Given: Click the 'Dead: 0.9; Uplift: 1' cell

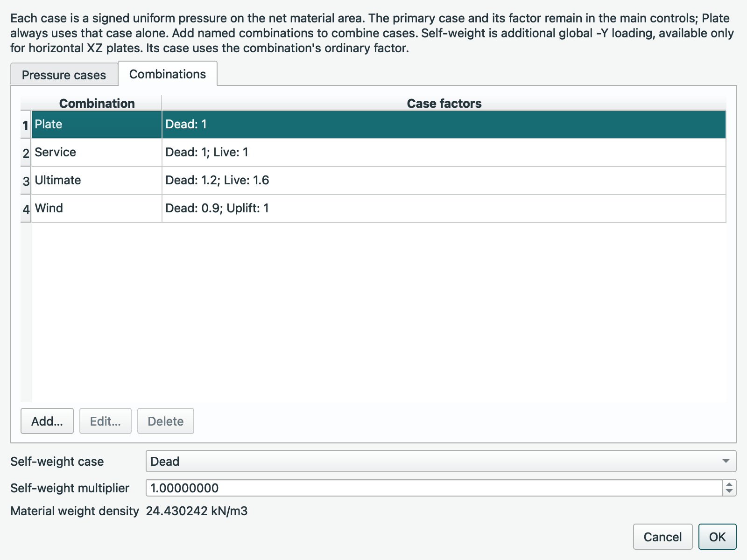Looking at the screenshot, I should (444, 208).
